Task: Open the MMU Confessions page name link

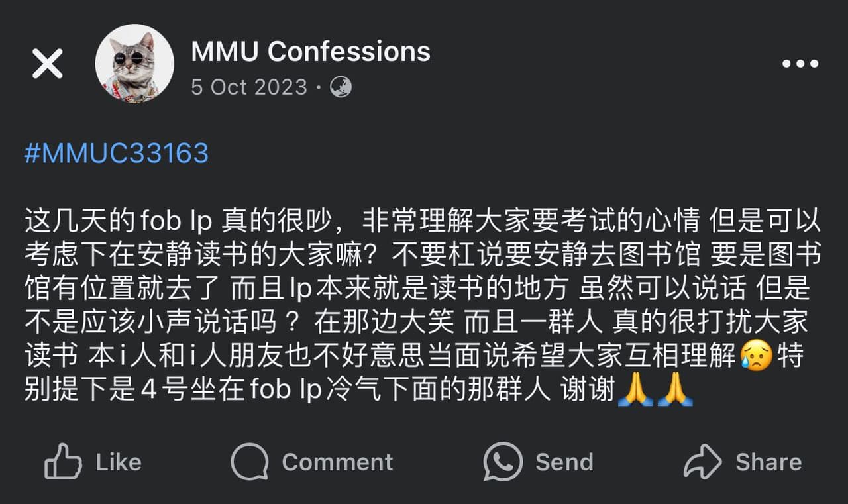Action: tap(309, 50)
